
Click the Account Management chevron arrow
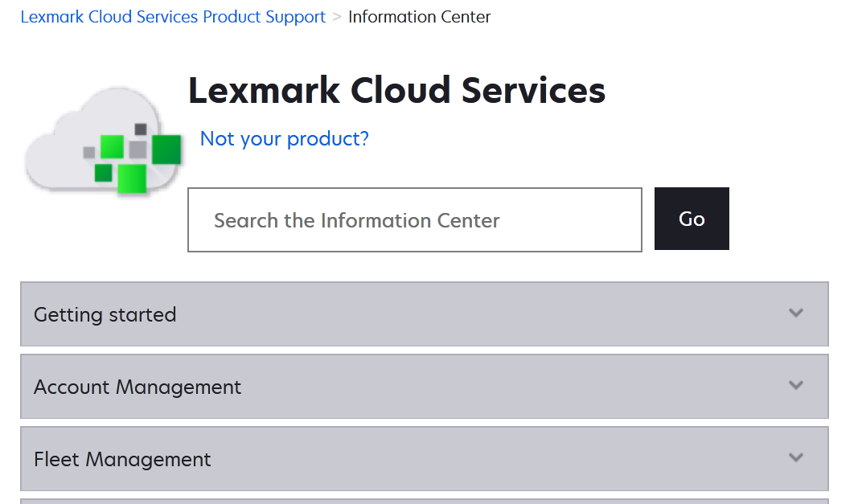[796, 385]
